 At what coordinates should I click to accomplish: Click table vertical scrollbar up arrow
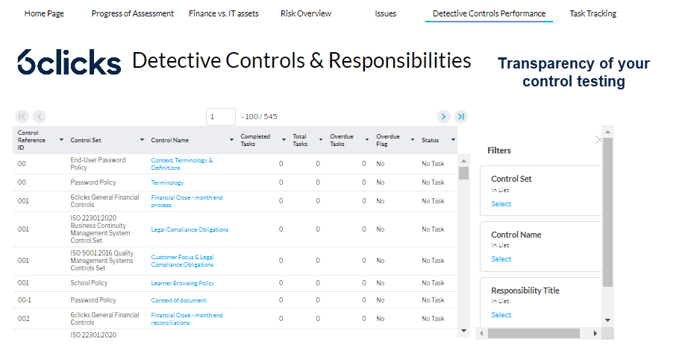click(x=463, y=161)
